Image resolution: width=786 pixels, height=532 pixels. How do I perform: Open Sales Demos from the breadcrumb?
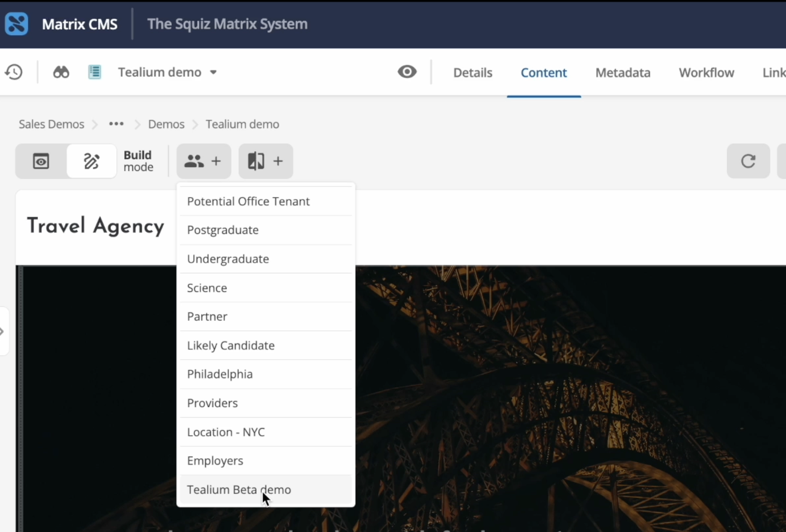pyautogui.click(x=51, y=124)
